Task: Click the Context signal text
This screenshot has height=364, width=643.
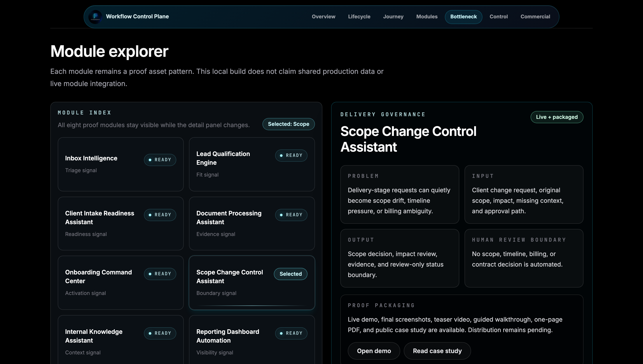Action: (83, 352)
